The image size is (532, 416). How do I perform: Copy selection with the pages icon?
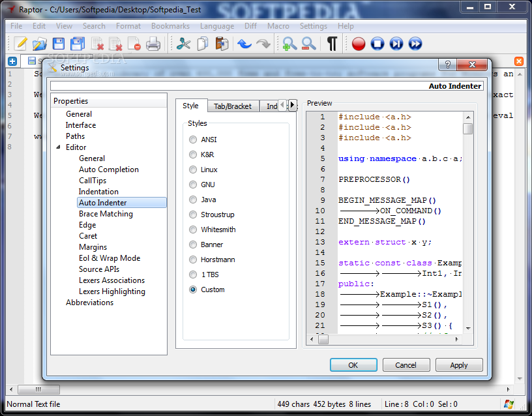point(203,44)
